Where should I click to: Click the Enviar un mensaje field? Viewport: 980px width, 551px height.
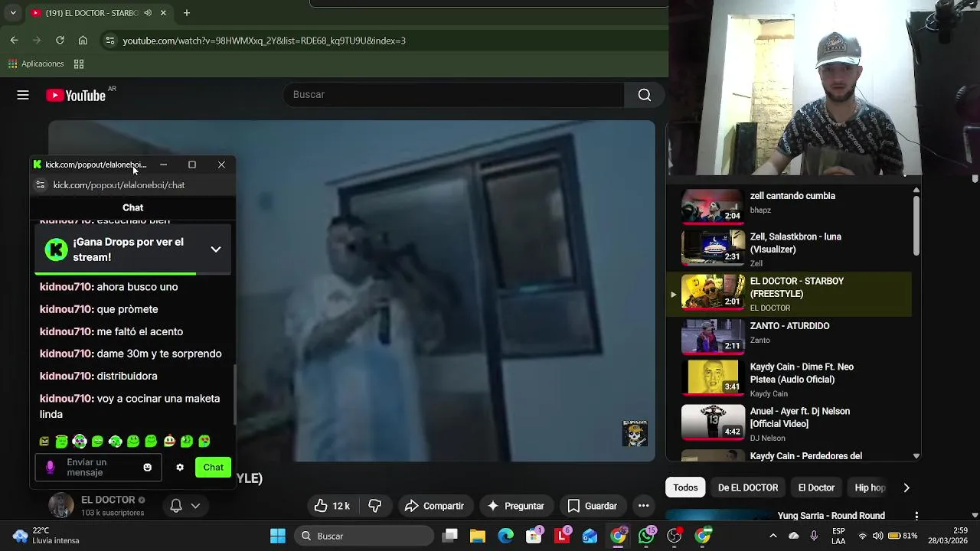(x=98, y=468)
